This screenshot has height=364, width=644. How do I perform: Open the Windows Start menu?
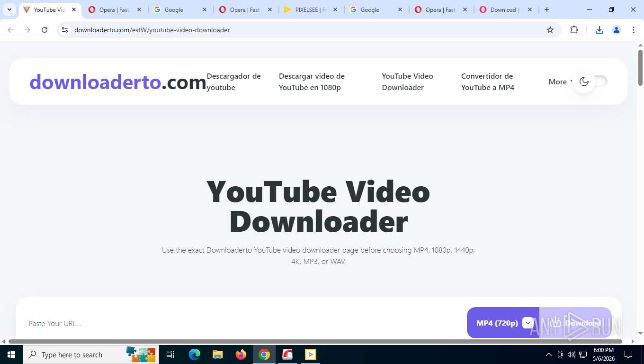11,355
